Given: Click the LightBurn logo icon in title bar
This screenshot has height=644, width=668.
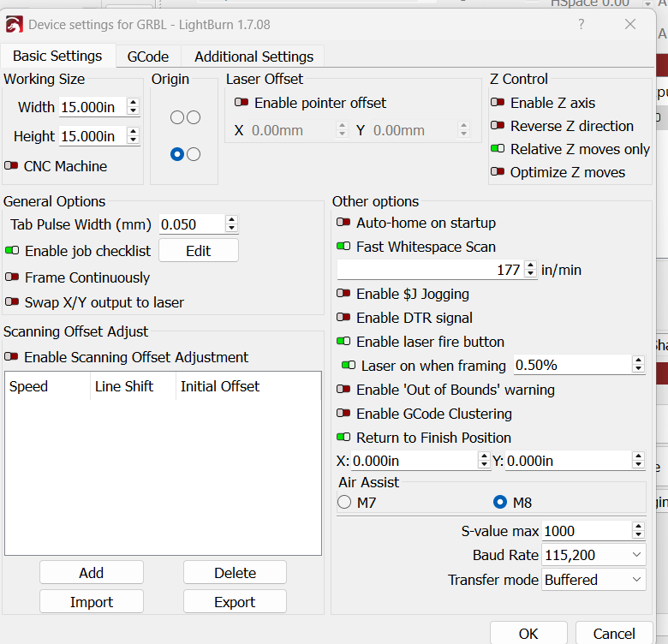Looking at the screenshot, I should pos(14,25).
